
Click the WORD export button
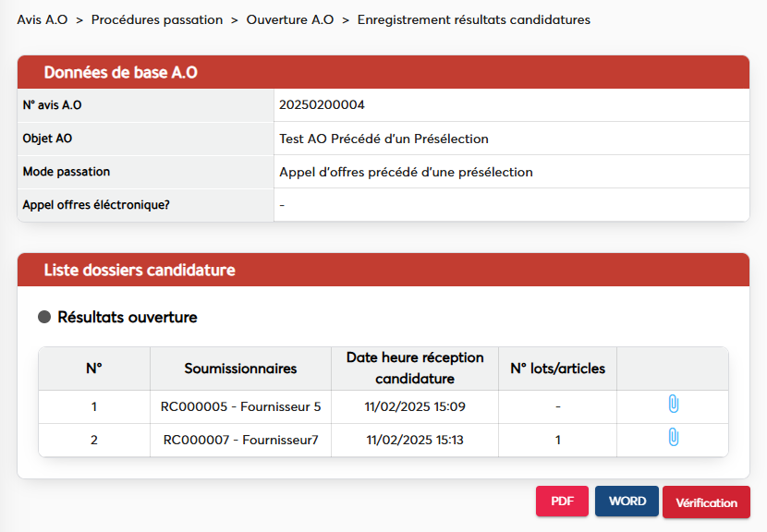click(627, 502)
